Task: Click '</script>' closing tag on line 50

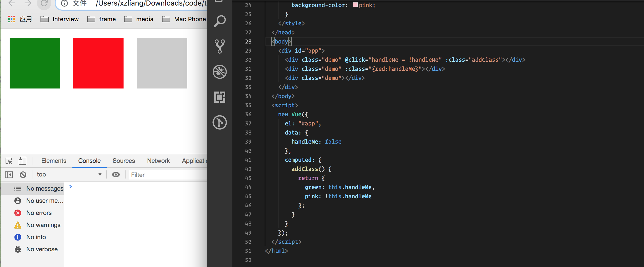Action: 286,242
